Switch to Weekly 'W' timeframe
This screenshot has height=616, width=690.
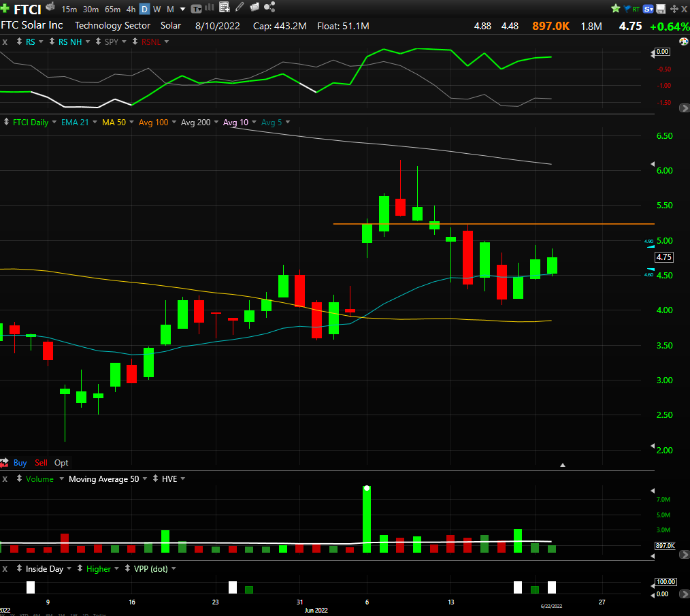tap(157, 10)
